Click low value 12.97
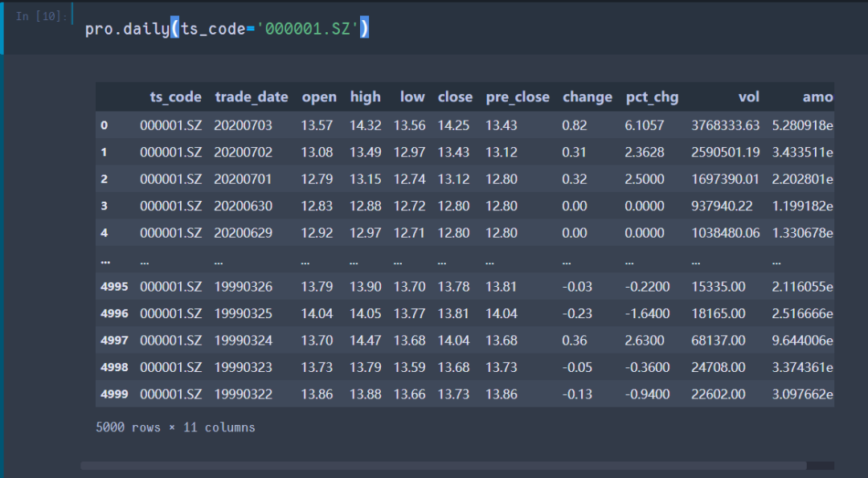Image resolution: width=868 pixels, height=478 pixels. [410, 152]
